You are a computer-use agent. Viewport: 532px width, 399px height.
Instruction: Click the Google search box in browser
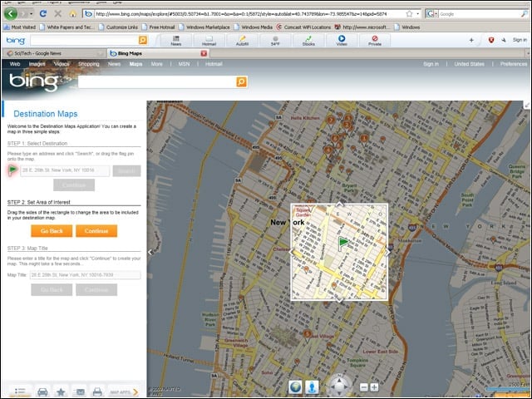click(480, 14)
